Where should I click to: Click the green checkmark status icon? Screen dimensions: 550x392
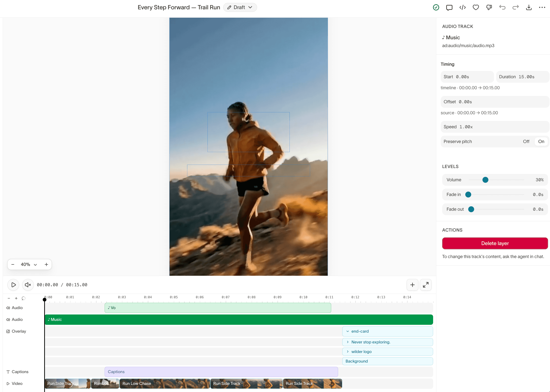coord(436,7)
